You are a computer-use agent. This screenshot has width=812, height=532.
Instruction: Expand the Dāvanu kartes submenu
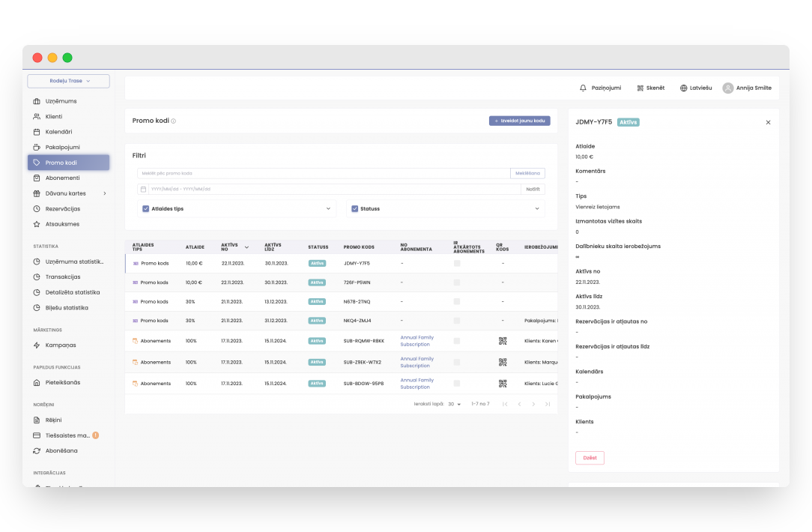tap(104, 193)
